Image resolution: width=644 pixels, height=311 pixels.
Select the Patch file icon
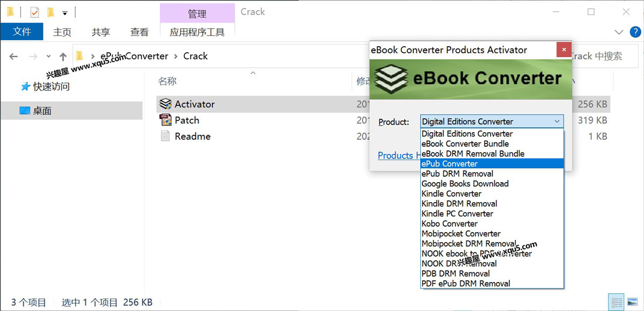(x=165, y=120)
